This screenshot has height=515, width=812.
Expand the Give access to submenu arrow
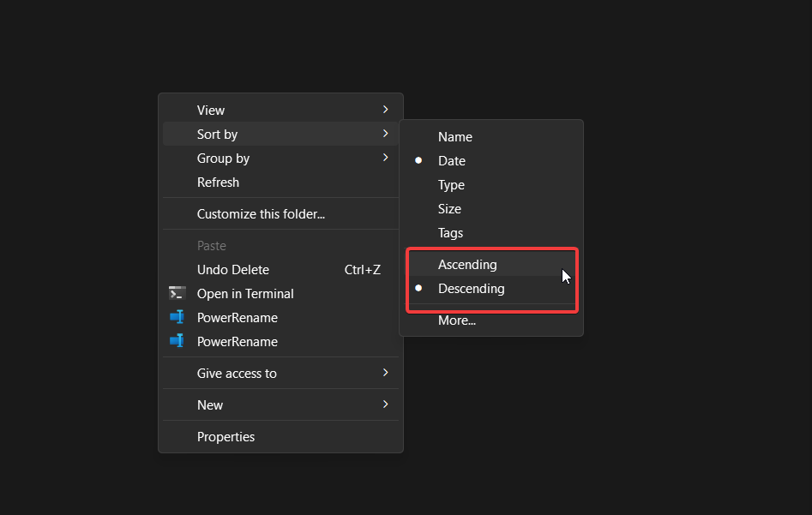coord(385,372)
